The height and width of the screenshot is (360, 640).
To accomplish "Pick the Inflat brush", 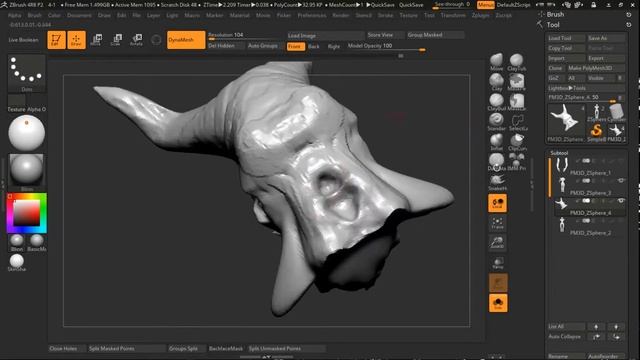I will coord(497,142).
